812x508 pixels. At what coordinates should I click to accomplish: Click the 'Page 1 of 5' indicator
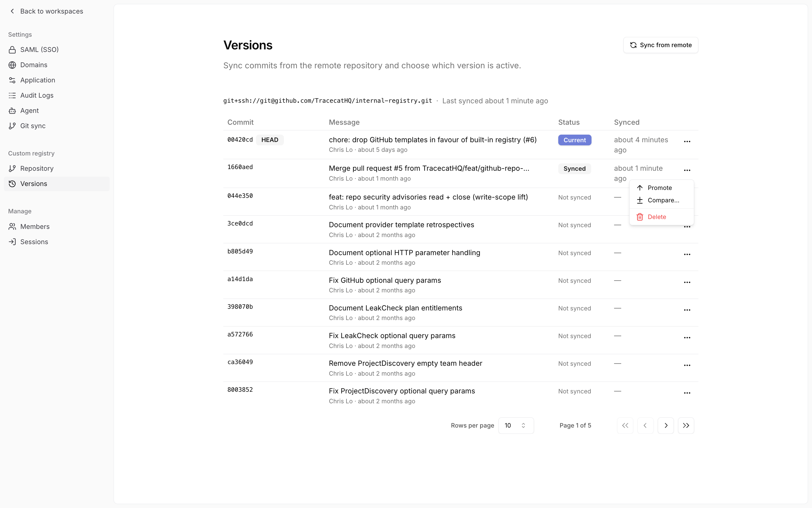(575, 425)
